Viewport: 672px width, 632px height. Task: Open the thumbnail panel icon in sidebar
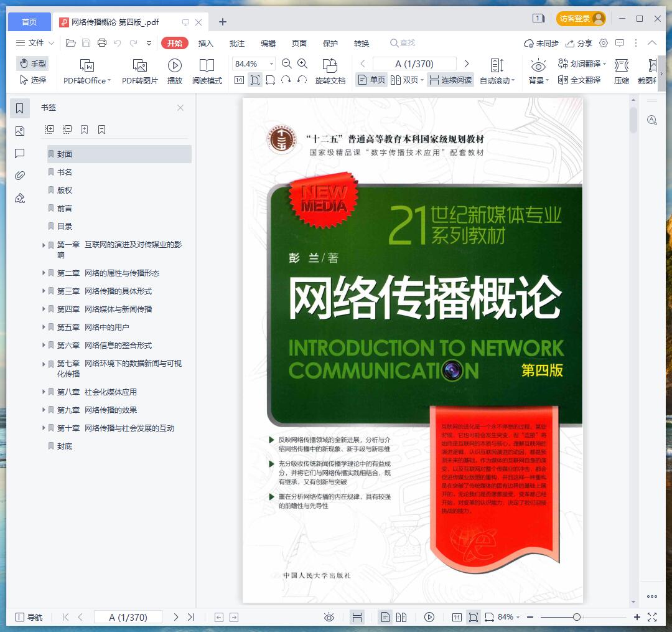20,131
